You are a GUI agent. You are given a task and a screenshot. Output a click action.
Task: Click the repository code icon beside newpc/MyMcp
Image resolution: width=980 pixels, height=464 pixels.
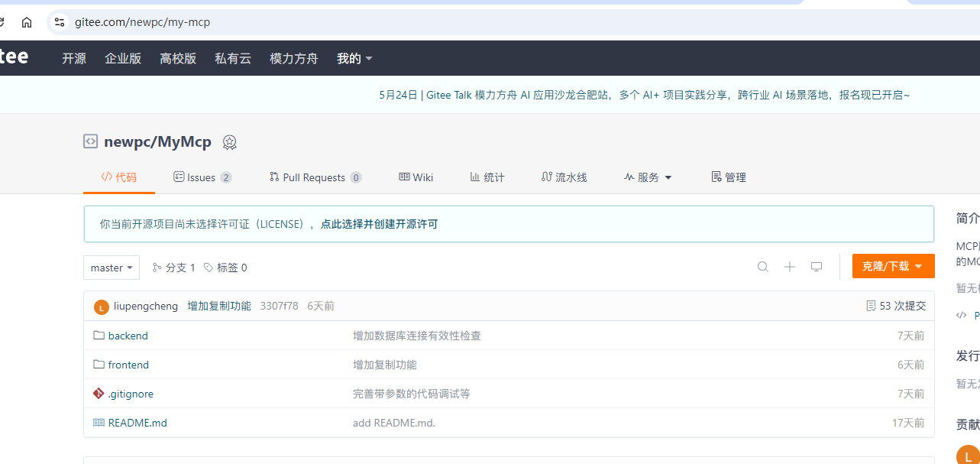point(91,141)
